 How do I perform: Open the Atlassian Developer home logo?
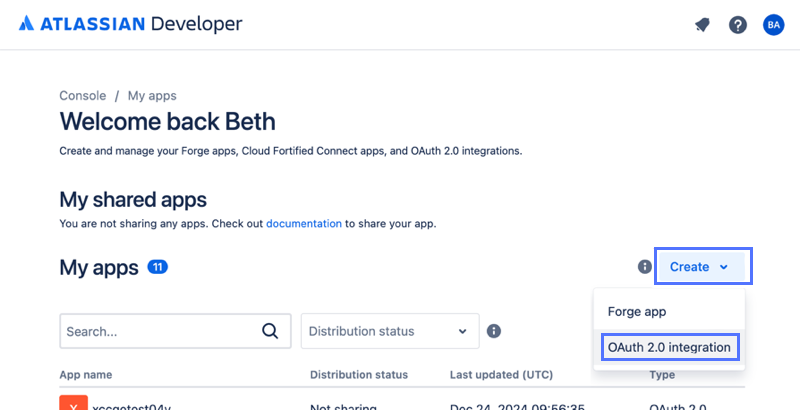[131, 24]
